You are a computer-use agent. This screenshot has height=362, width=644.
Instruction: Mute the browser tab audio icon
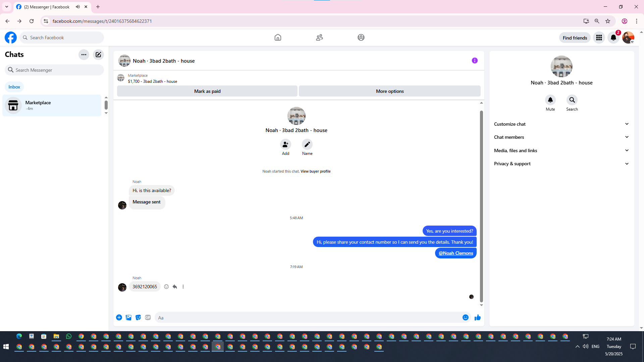point(78,7)
